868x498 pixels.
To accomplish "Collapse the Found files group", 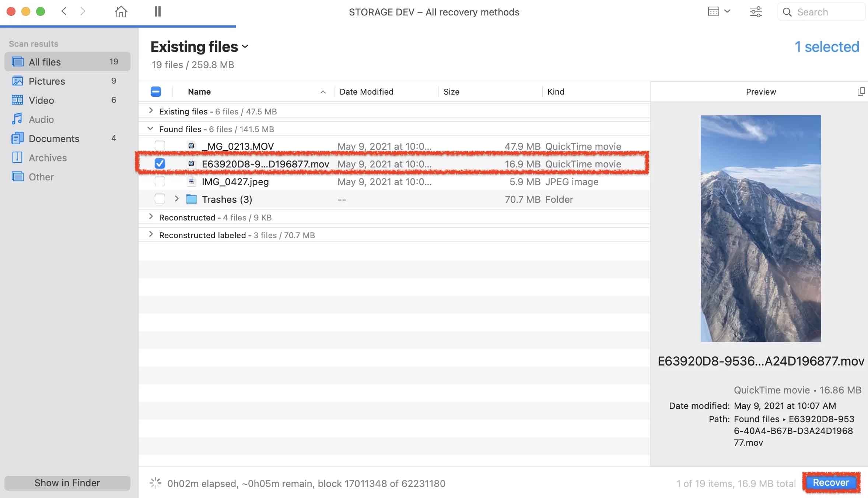I will 150,128.
